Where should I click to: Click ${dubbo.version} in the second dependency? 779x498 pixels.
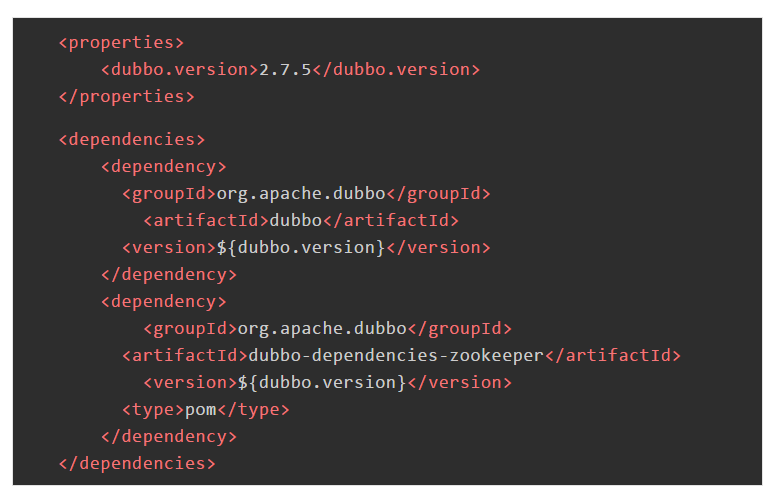(322, 382)
